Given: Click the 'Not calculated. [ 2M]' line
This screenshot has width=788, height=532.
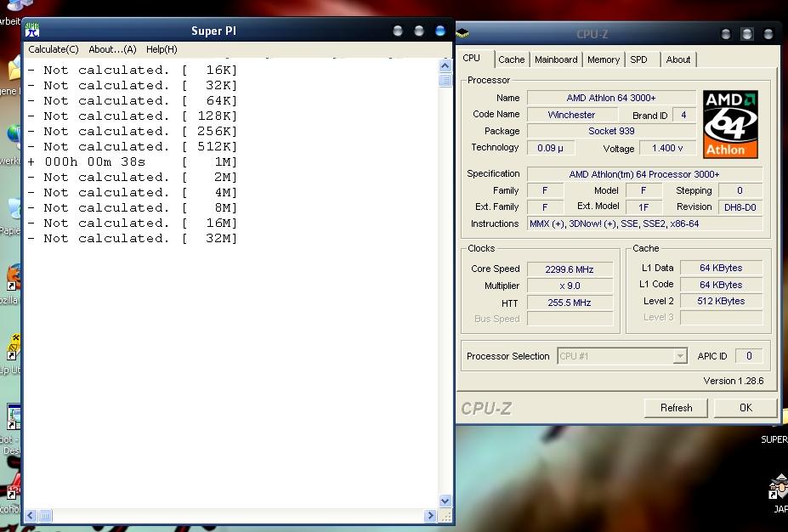Looking at the screenshot, I should (x=133, y=177).
